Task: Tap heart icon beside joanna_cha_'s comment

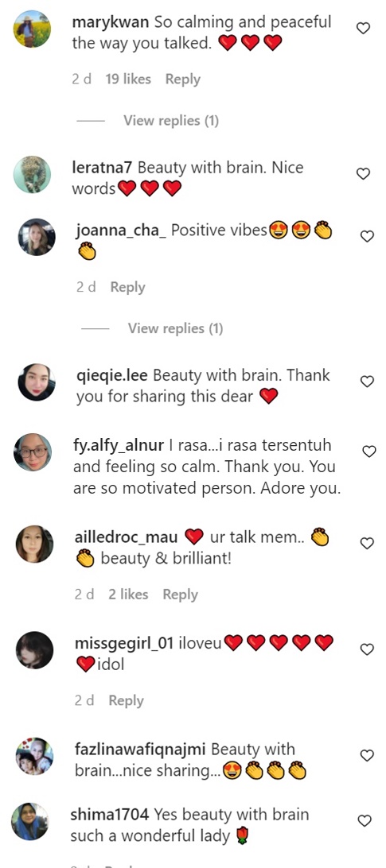Action: 367,236
